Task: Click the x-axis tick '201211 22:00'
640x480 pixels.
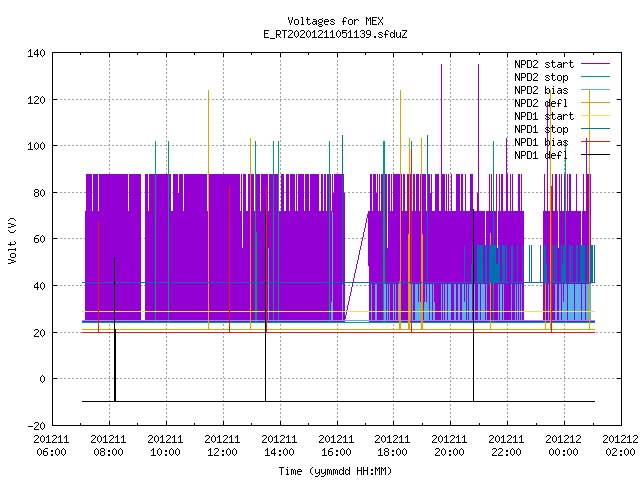Action: click(507, 446)
